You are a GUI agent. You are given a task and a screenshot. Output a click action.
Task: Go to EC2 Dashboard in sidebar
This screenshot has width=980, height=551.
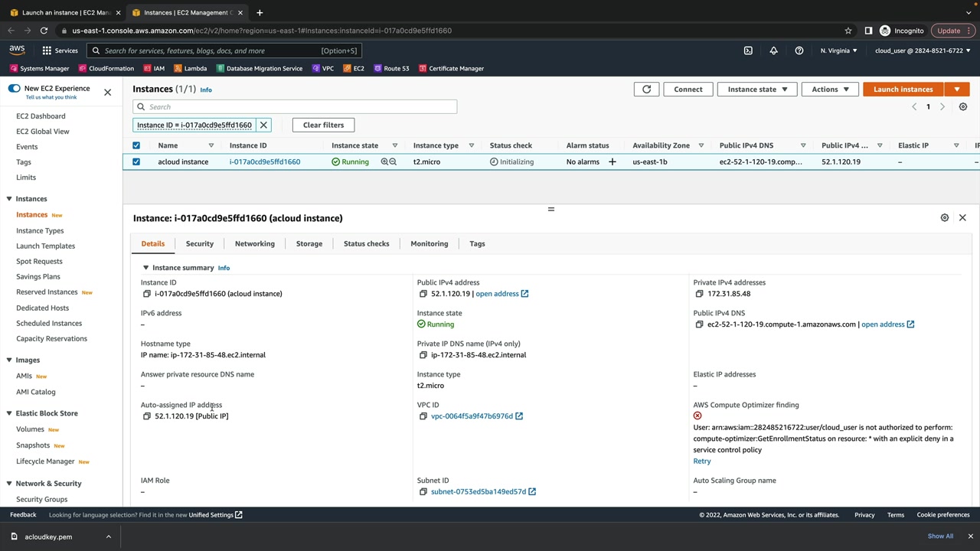click(41, 116)
